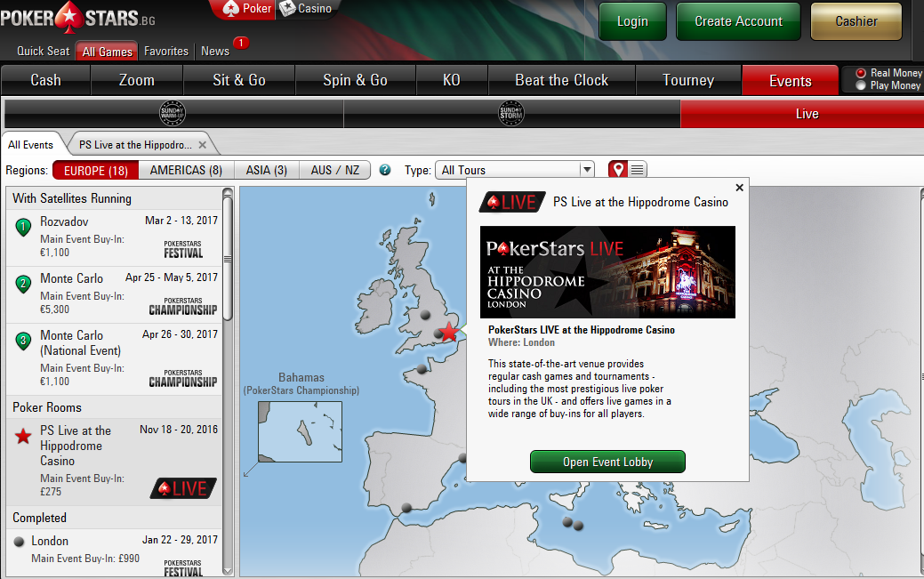Screen dimensions: 924x579
Task: Select Monte Carlo Apr 25 - May 5 event
Action: point(115,294)
